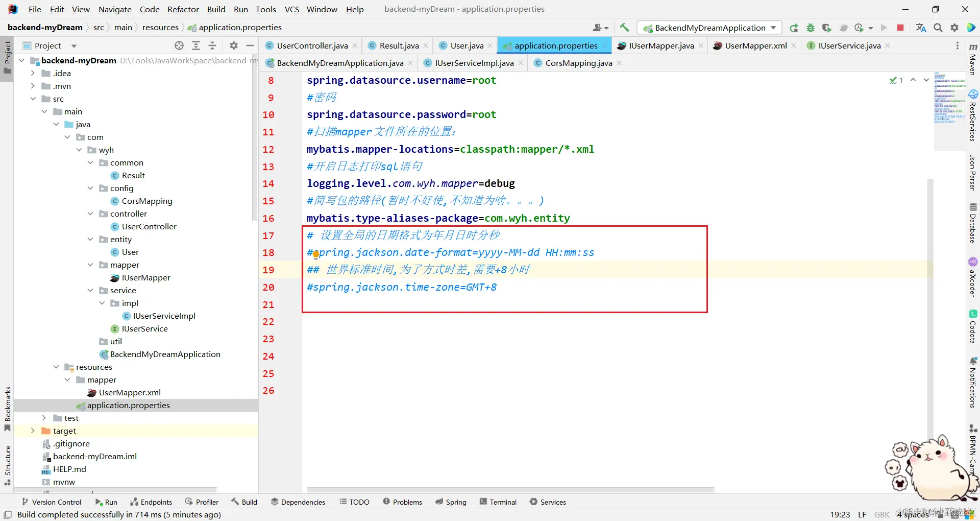Expand the .mvn folder
Screen dimensions: 980x521
coord(33,86)
